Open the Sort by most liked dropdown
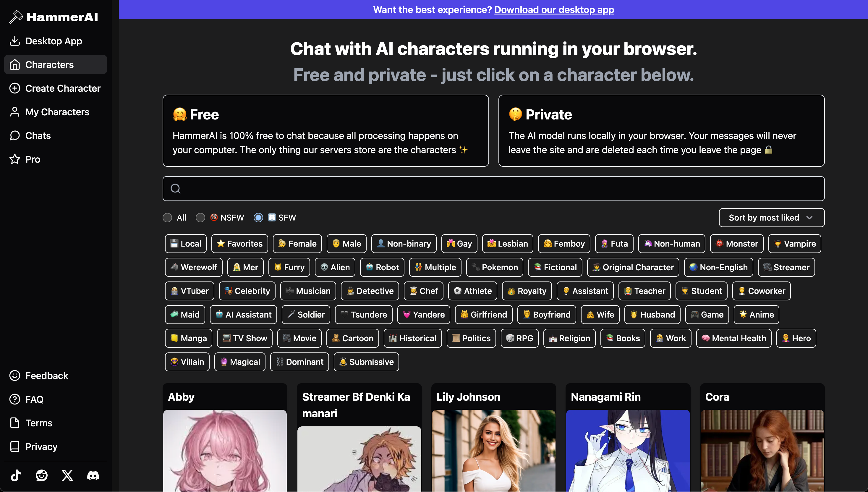Viewport: 868px width, 492px height. coord(771,218)
